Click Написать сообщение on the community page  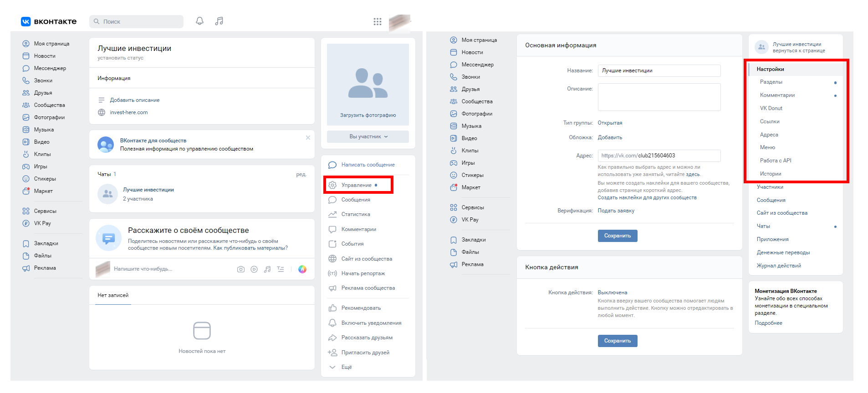368,165
